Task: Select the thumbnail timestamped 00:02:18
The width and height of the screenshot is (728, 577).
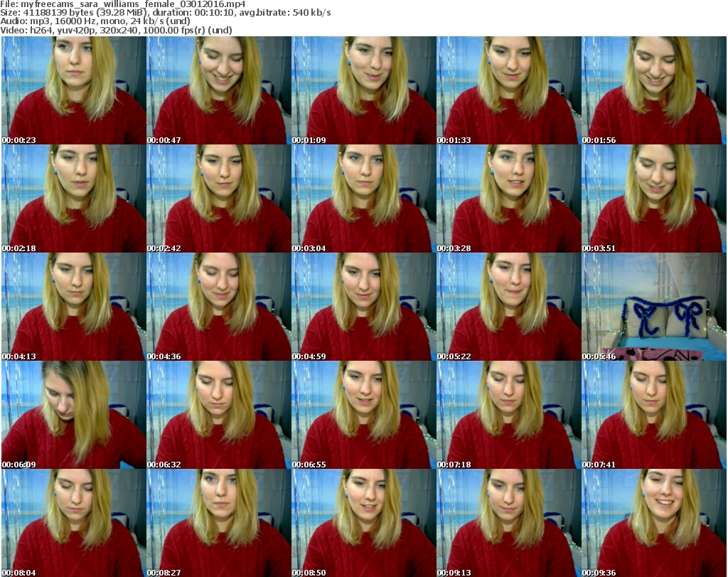Action: point(74,198)
